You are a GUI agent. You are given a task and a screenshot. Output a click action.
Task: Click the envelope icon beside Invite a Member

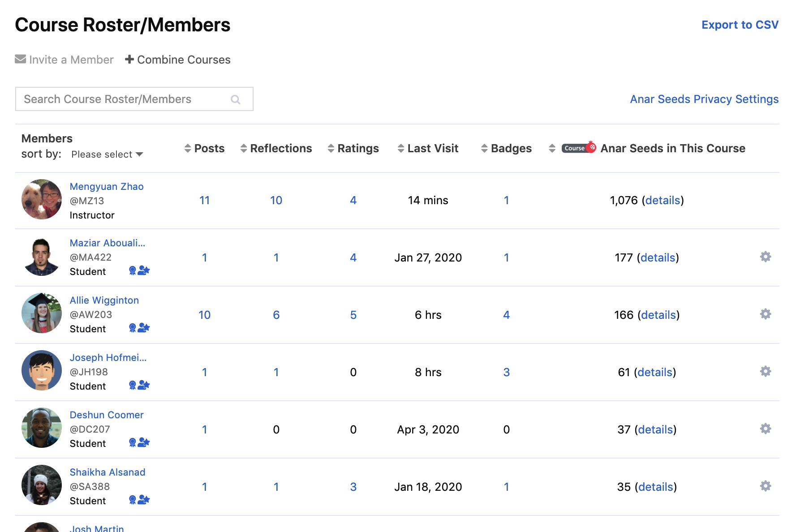coord(20,59)
